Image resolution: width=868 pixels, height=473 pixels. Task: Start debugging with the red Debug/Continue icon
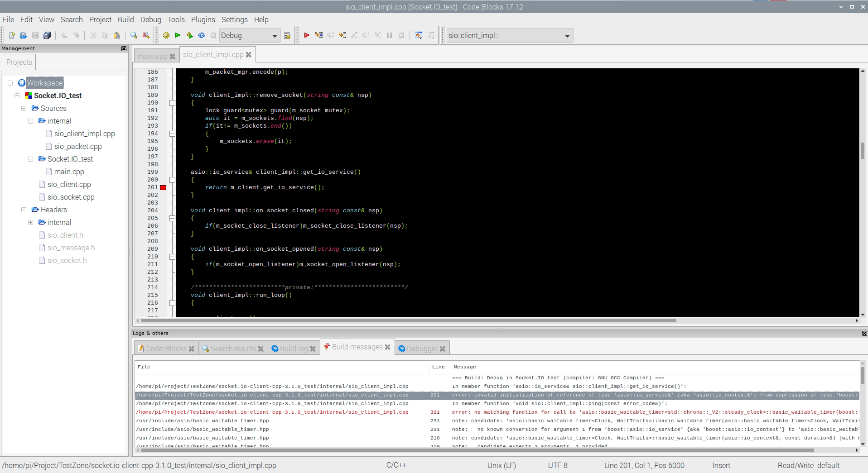pos(308,35)
